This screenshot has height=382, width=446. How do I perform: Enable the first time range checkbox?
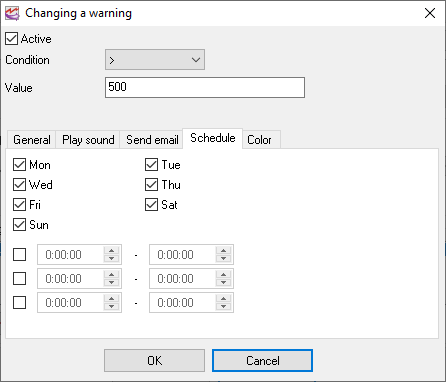click(19, 255)
